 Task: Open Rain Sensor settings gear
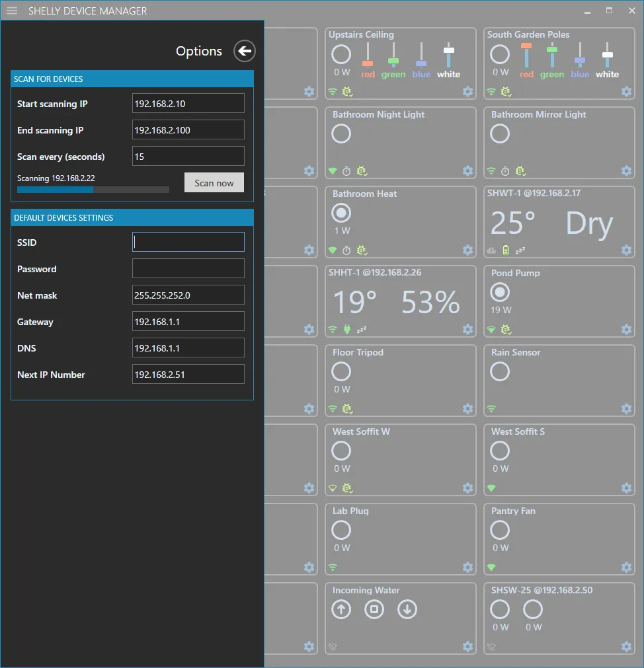[626, 409]
